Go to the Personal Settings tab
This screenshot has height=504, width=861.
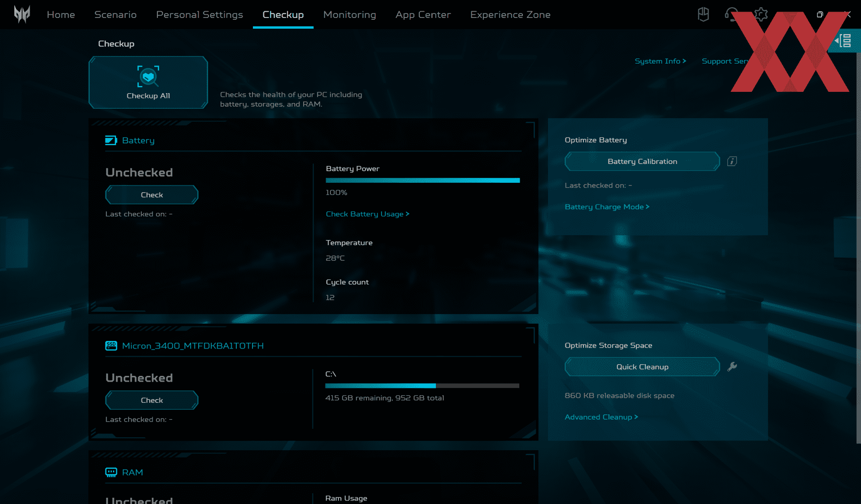coord(199,14)
